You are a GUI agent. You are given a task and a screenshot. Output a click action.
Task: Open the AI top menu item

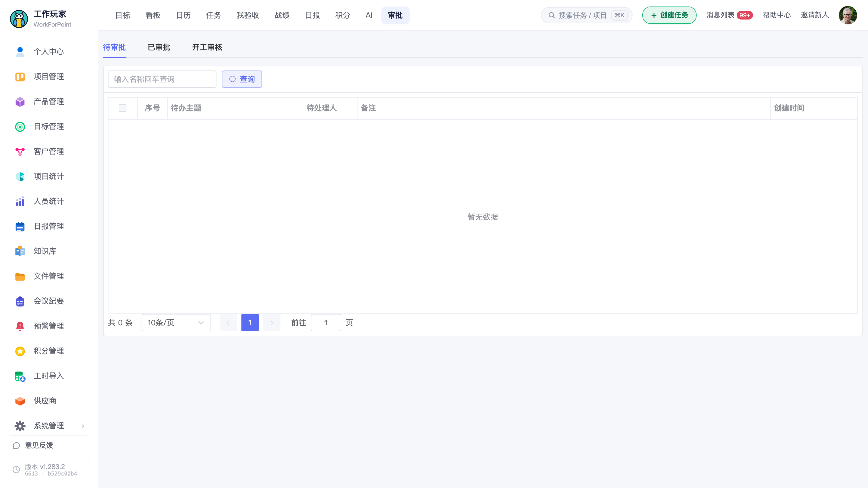(x=369, y=15)
